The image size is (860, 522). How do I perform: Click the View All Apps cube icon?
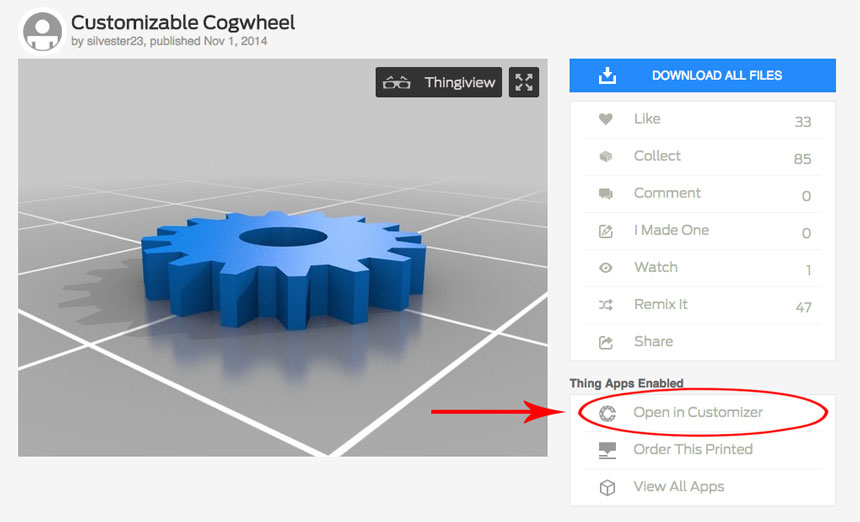606,487
